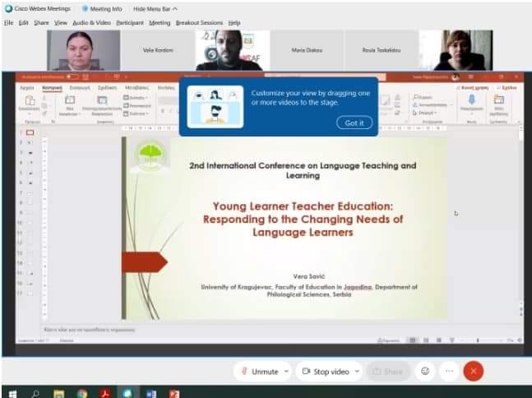The height and width of the screenshot is (398, 532).
Task: Leave meeting with the red X button
Action: pos(473,371)
